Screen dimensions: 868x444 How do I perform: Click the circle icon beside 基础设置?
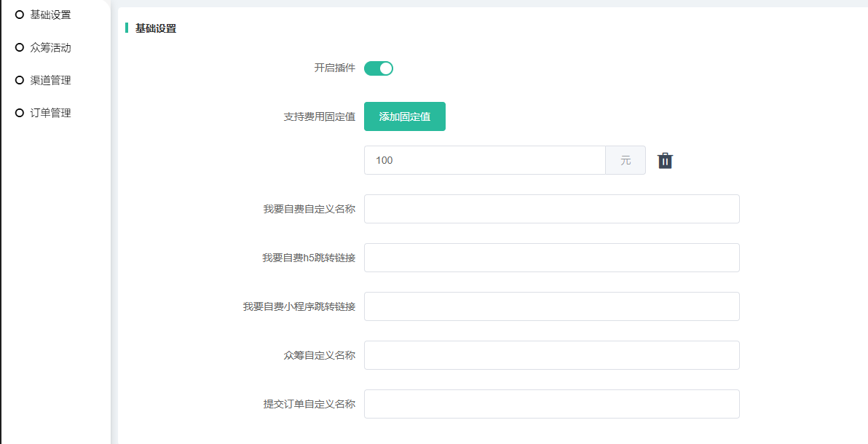point(20,15)
